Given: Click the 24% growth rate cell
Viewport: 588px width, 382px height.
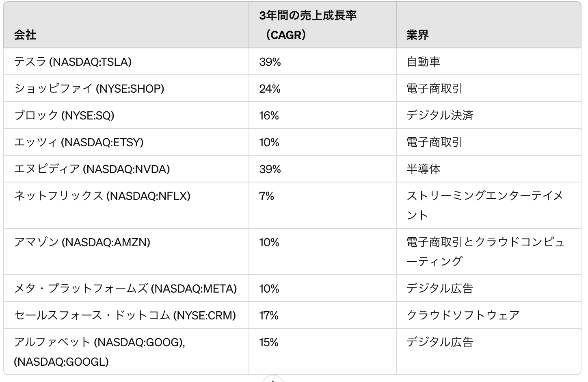Looking at the screenshot, I should coord(270,89).
